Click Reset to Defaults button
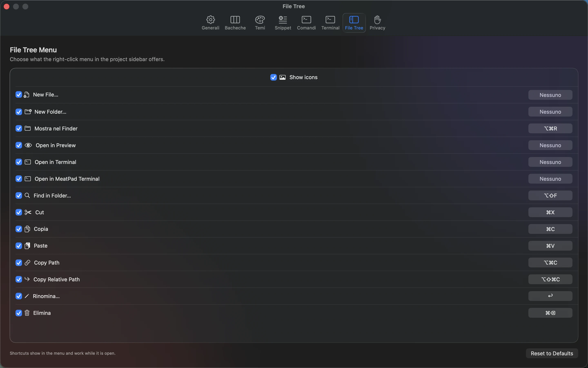The width and height of the screenshot is (588, 368). click(x=552, y=353)
